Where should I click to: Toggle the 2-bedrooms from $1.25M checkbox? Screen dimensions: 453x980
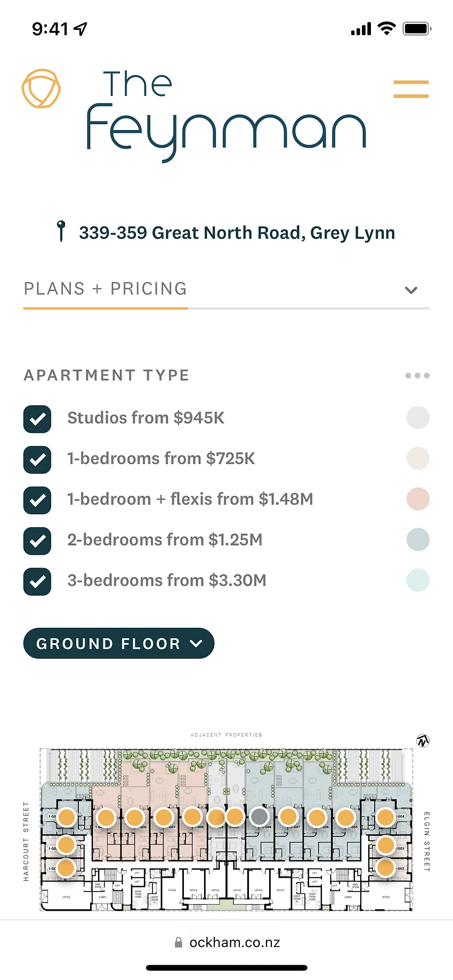point(37,541)
